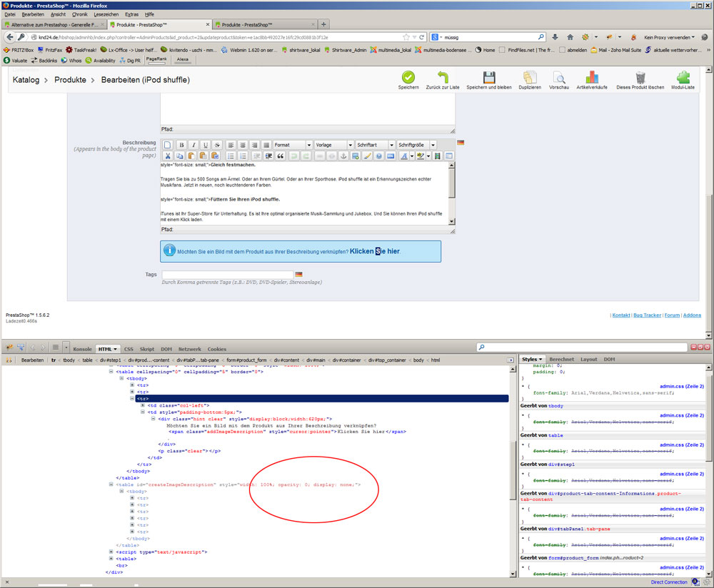Toggle Bold in the description editor
Image resolution: width=714 pixels, height=588 pixels.
(180, 145)
